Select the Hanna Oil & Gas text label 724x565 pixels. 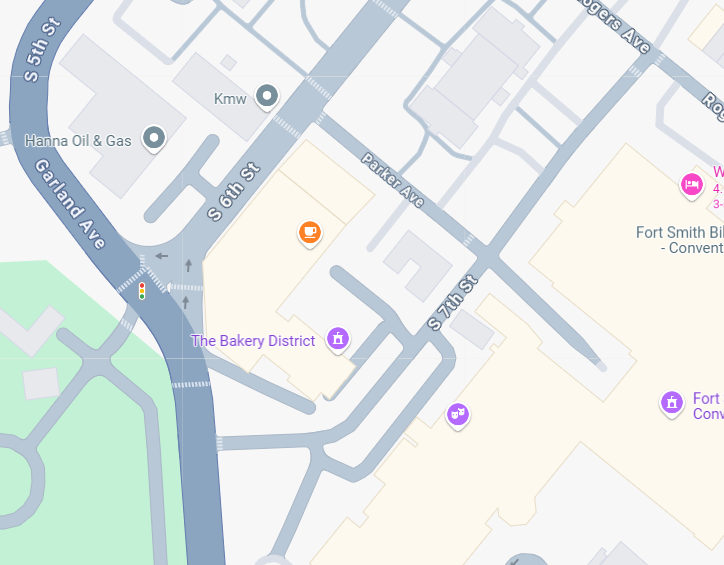[78, 141]
